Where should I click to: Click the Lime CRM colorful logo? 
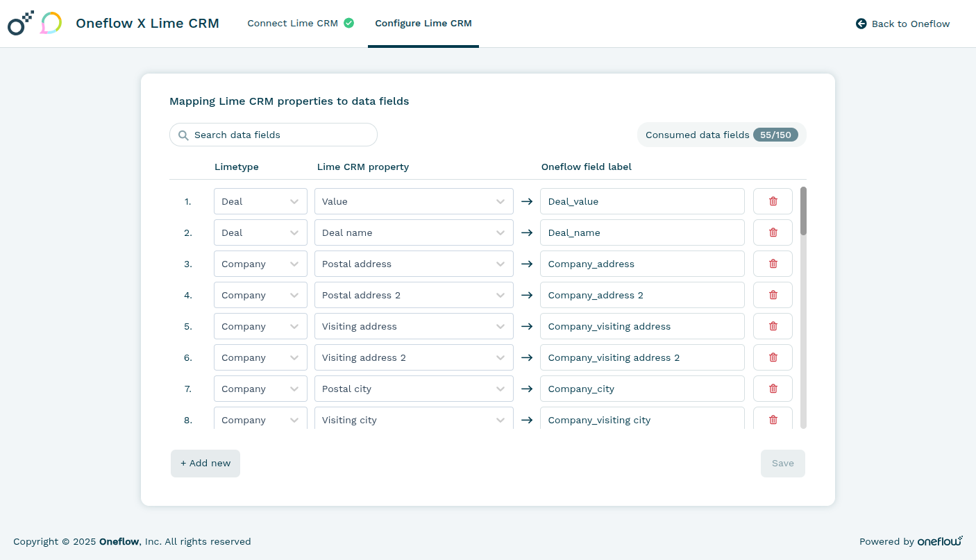coord(51,23)
